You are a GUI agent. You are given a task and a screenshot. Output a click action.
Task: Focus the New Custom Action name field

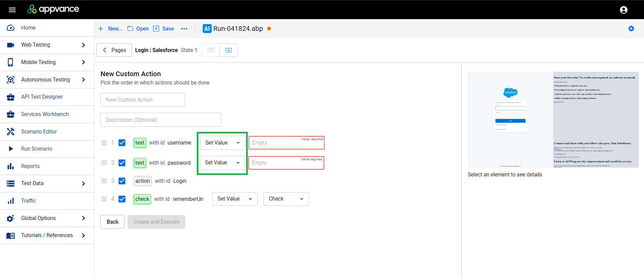(143, 100)
